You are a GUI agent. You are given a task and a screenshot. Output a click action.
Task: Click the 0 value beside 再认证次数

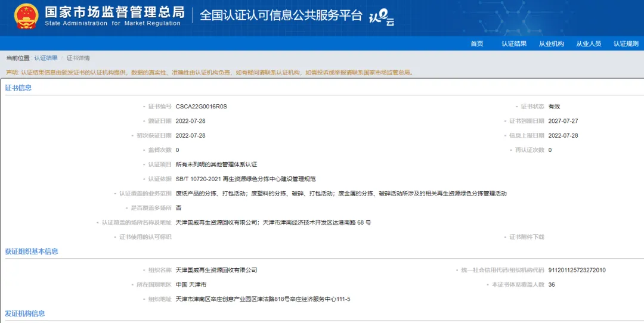pyautogui.click(x=550, y=150)
